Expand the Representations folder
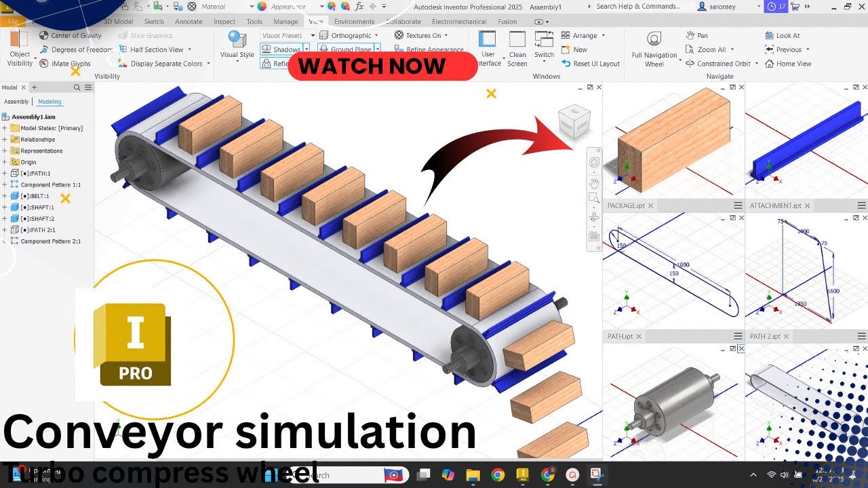 click(x=5, y=151)
